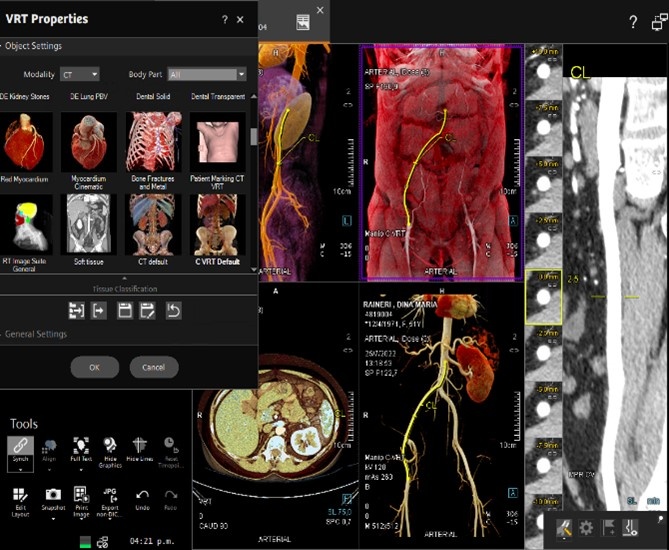The image size is (669, 550).
Task: Click the import/exchange presets icon
Action: (x=77, y=311)
